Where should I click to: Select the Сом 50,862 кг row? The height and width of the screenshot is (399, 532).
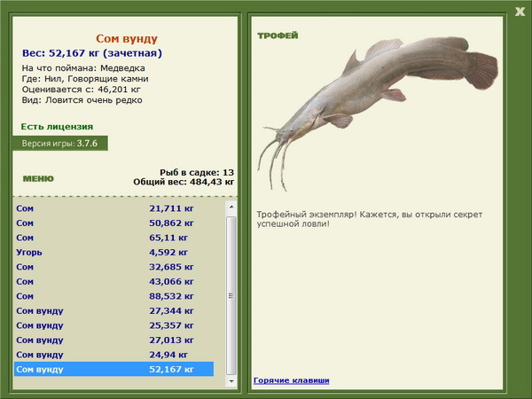(113, 223)
